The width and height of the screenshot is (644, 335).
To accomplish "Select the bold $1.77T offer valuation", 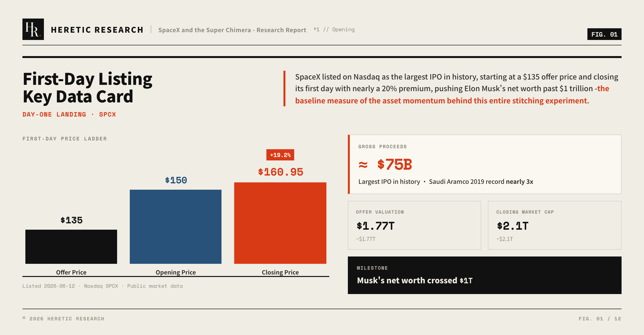I will point(375,226).
